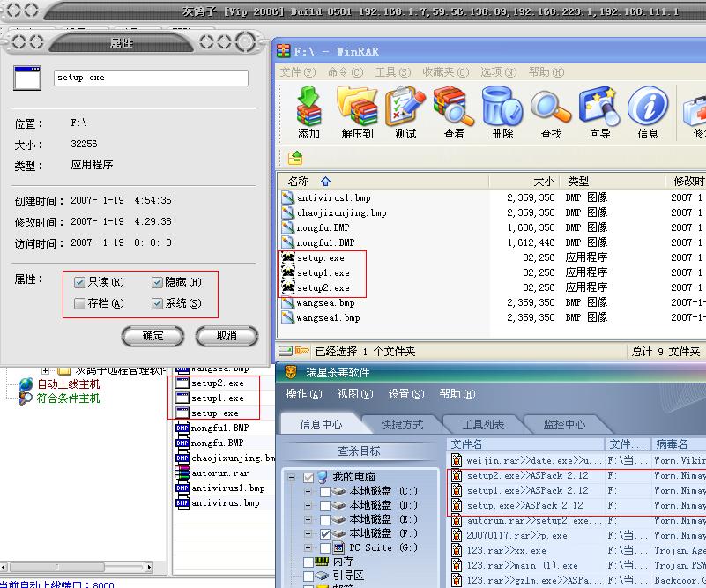The height and width of the screenshot is (588, 706).
Task: Click the 取消 button in properties dialog
Action: [227, 336]
